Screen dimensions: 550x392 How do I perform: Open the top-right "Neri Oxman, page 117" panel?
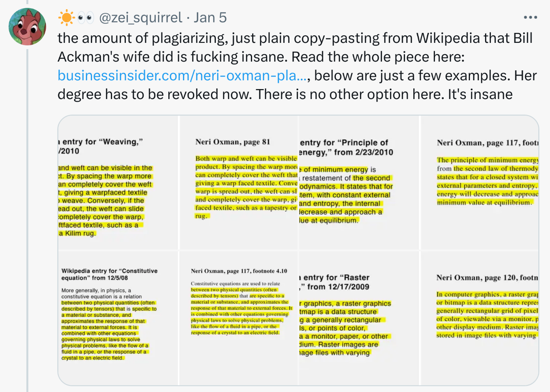click(x=479, y=183)
